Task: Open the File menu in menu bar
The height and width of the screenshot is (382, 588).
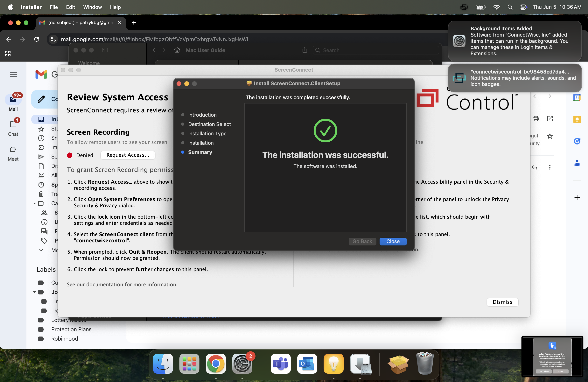Action: 54,7
